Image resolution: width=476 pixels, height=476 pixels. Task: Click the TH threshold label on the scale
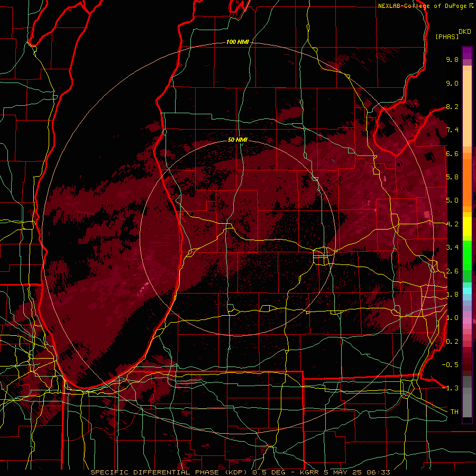[x=454, y=412]
